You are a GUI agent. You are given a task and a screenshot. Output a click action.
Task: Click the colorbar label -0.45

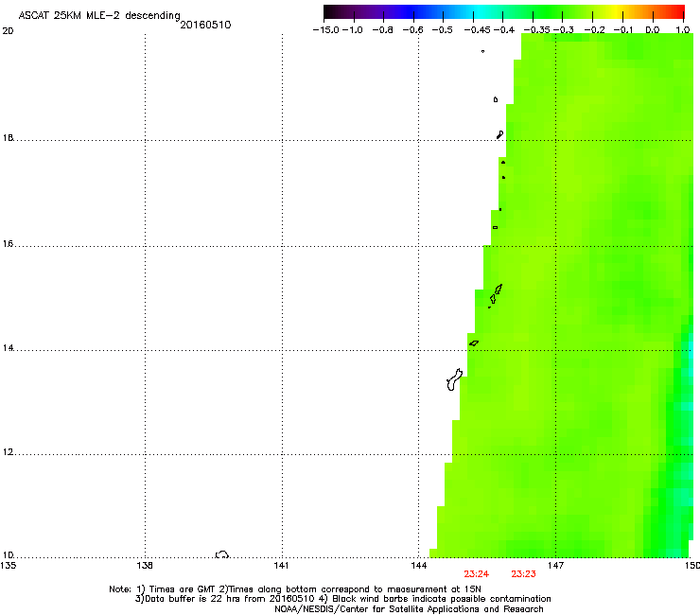pyautogui.click(x=478, y=30)
